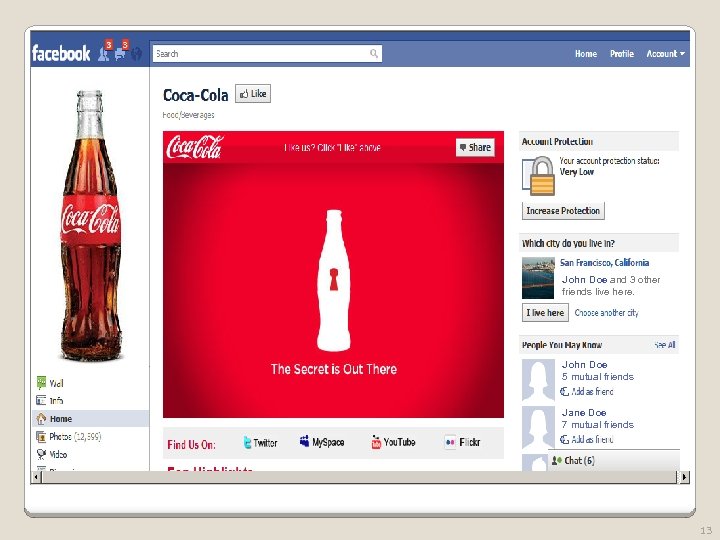
Task: Open the Wall tab in sidebar
Action: pos(56,383)
